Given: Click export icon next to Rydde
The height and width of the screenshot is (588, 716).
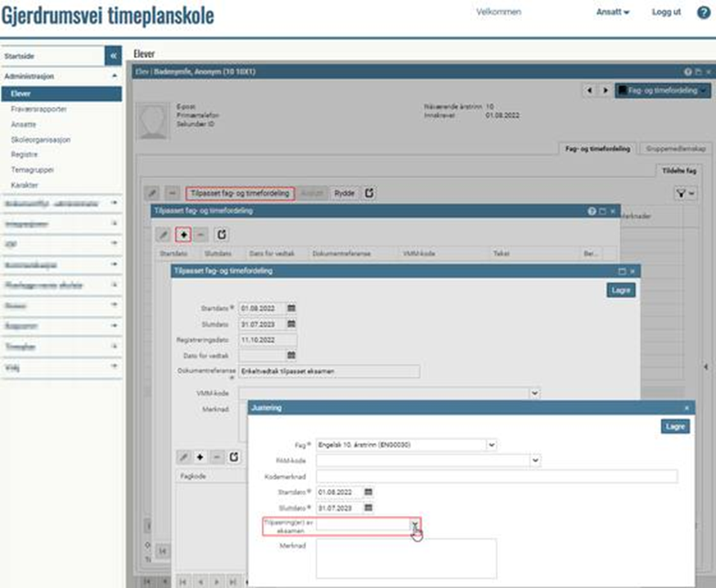Looking at the screenshot, I should coord(370,193).
